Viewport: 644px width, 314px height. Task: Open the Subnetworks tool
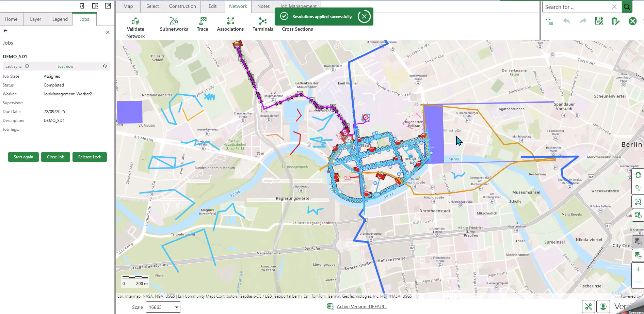coord(174,25)
